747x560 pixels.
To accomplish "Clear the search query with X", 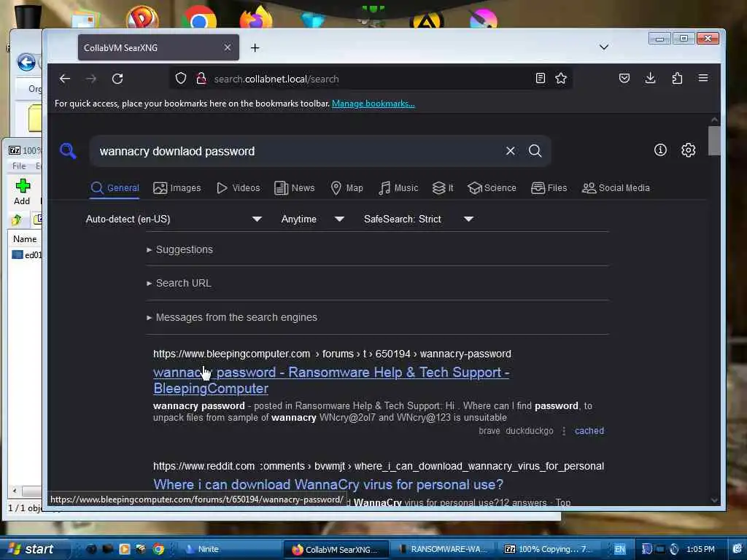I will coord(510,151).
